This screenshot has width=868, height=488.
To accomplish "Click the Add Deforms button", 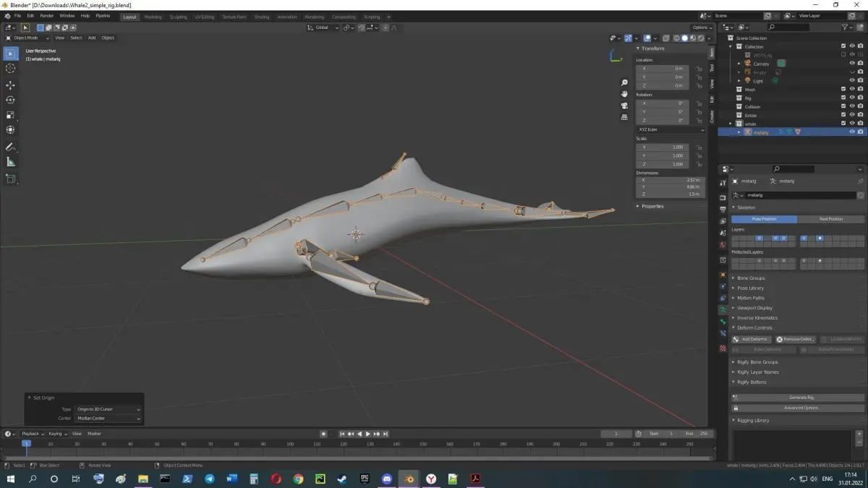I will tap(752, 339).
